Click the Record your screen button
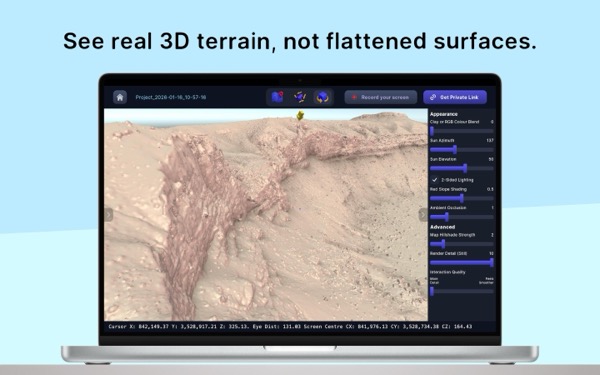The height and width of the screenshot is (375, 600). [x=381, y=97]
